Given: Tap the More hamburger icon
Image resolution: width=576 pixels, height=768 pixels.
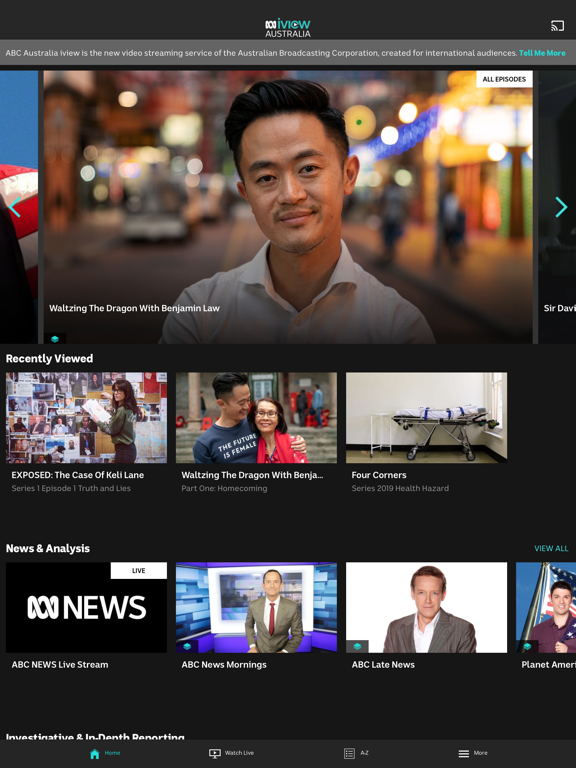Looking at the screenshot, I should pyautogui.click(x=463, y=754).
